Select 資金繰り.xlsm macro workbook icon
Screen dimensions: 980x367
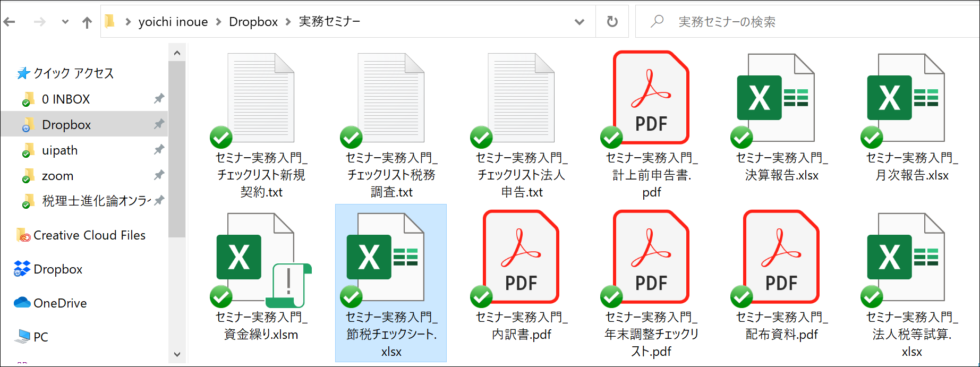pyautogui.click(x=263, y=260)
